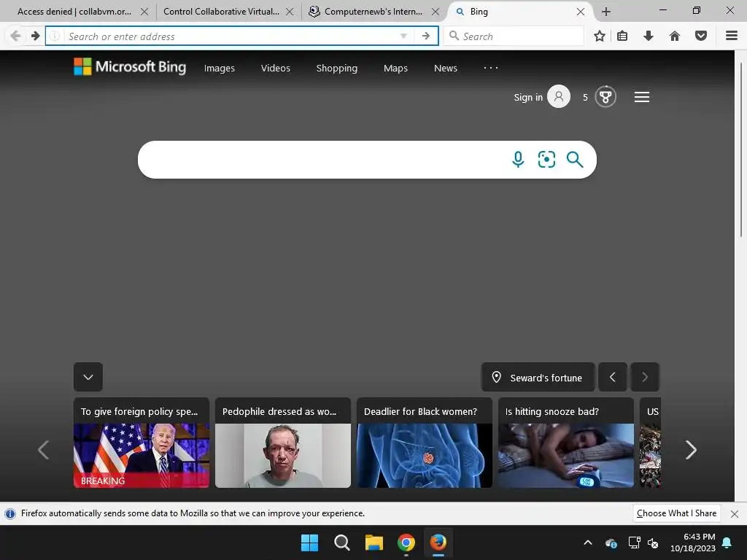The width and height of the screenshot is (747, 560).
Task: Open Bing settings hamburger menu
Action: [642, 97]
